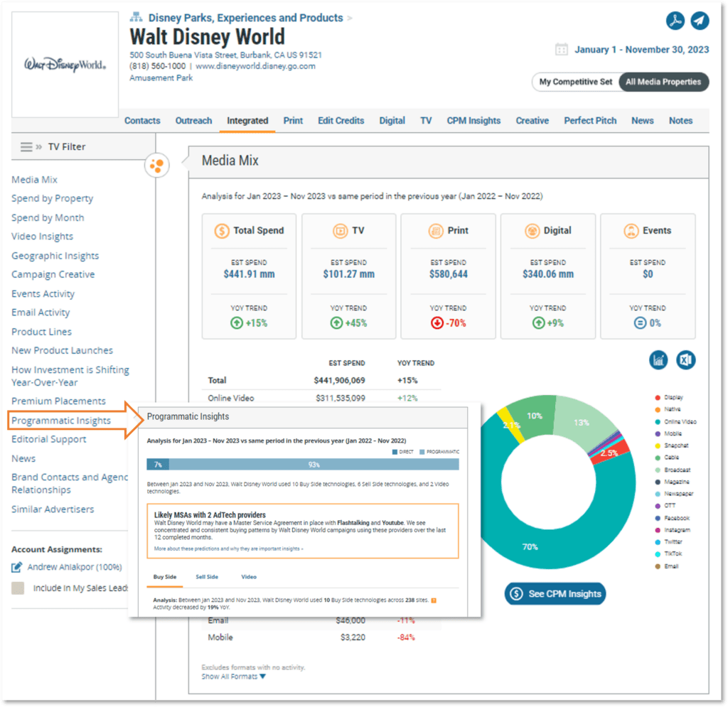728x707 pixels.
Task: Check Include In My Sales Leads box
Action: coord(18,588)
